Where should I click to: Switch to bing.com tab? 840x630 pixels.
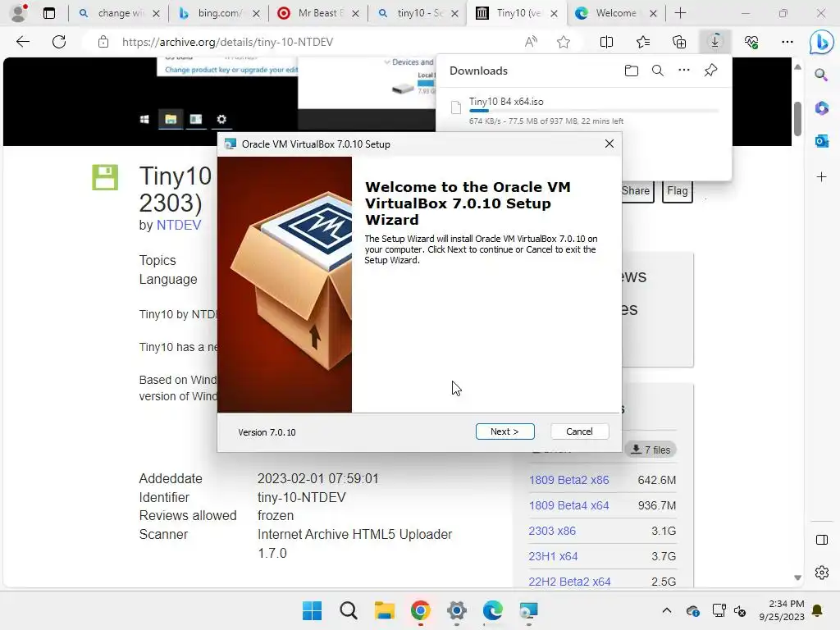218,13
